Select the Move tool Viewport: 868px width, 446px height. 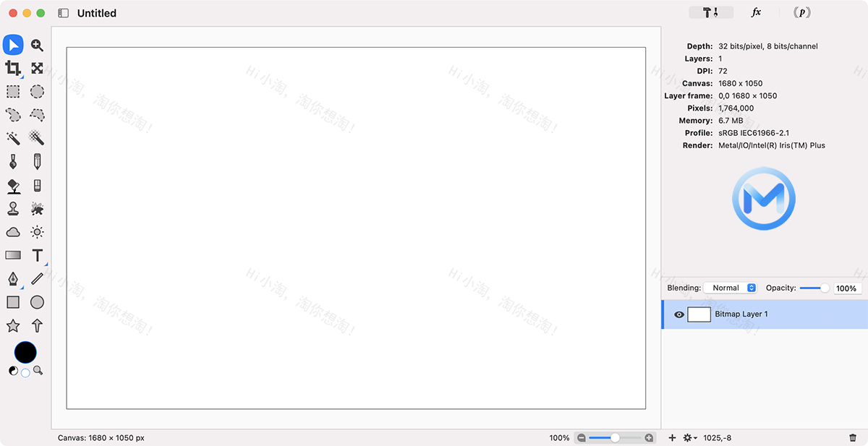12,45
